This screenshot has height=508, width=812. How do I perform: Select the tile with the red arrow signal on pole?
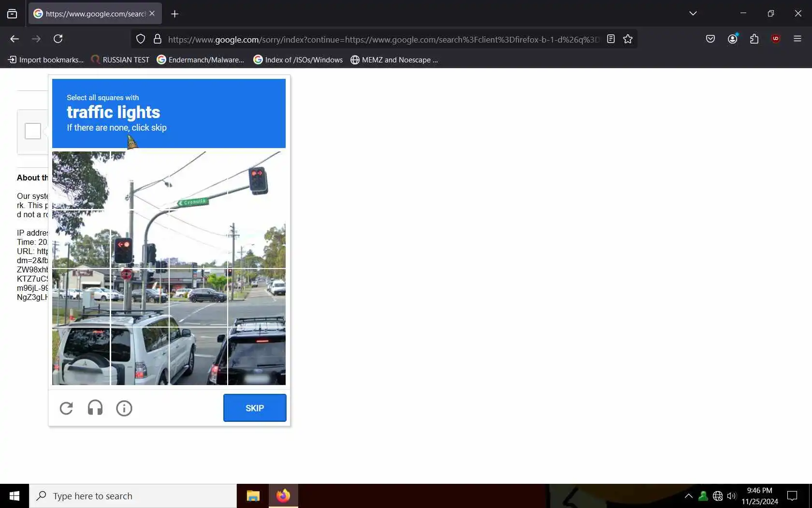140,239
